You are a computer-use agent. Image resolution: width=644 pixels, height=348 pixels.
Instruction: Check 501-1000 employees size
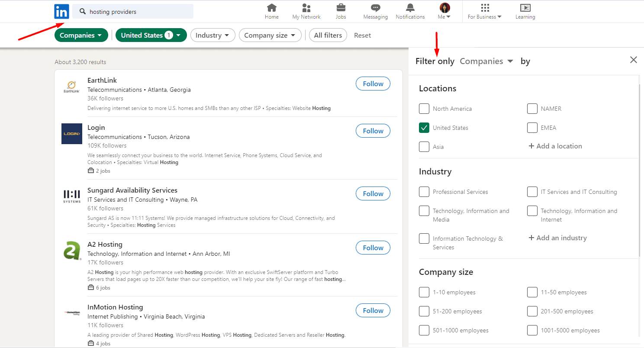[x=424, y=330]
